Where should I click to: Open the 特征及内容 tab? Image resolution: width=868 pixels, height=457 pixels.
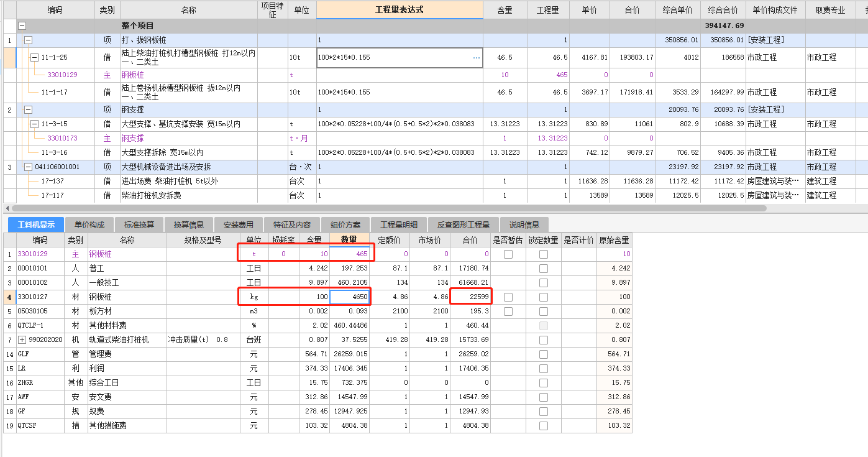tap(291, 224)
